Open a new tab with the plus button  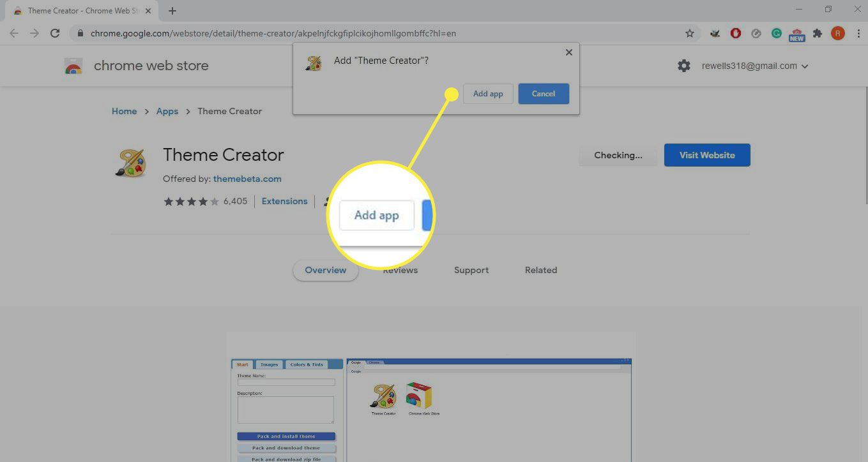172,11
